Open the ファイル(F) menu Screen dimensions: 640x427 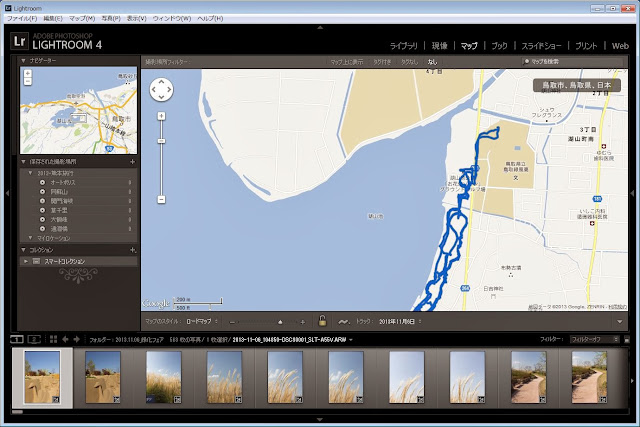click(x=22, y=19)
